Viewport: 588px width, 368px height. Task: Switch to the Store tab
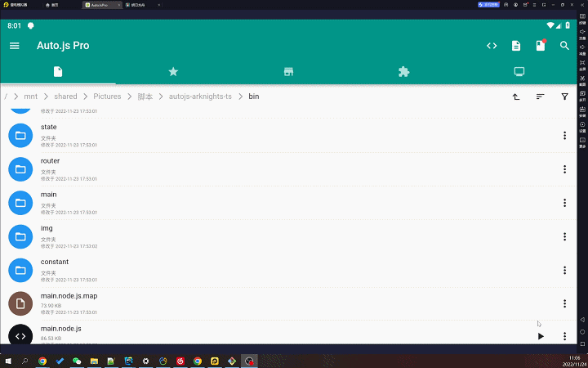pyautogui.click(x=288, y=72)
